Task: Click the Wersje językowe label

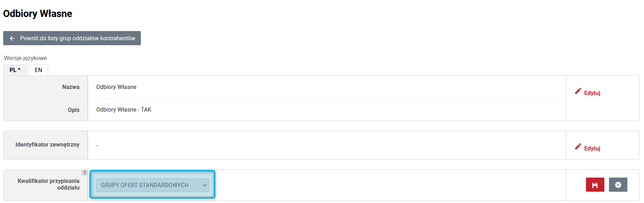Action: coord(25,58)
